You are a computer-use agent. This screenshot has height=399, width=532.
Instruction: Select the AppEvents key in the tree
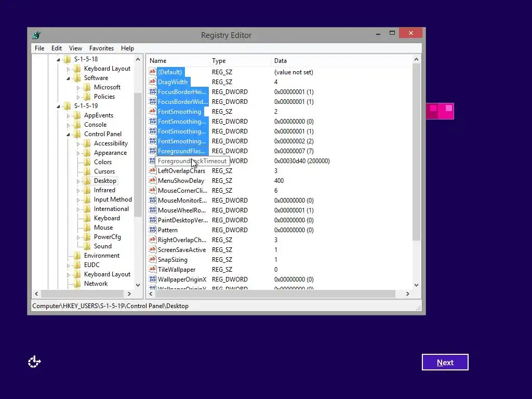[x=99, y=115]
